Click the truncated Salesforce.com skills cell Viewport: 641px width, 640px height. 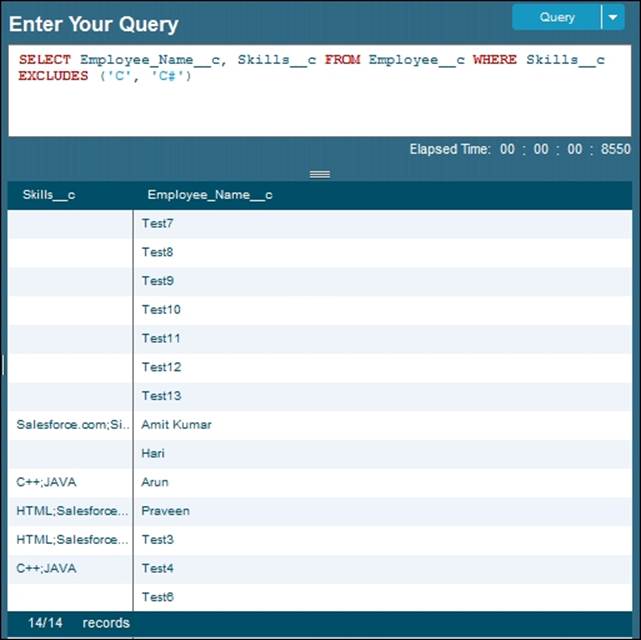[68, 425]
